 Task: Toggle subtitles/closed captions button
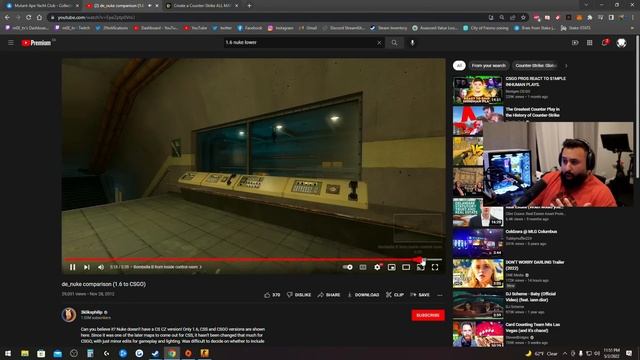tap(363, 267)
